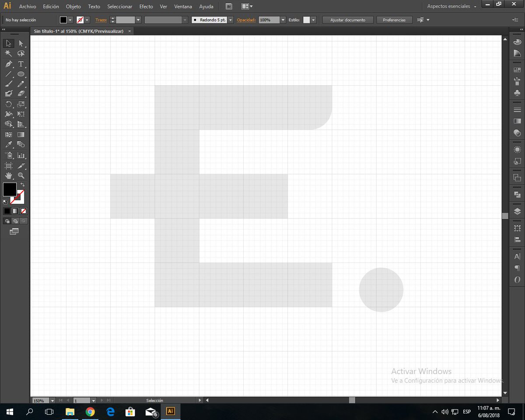Open the Stroke panel icon
The height and width of the screenshot is (420, 525).
(x=517, y=109)
